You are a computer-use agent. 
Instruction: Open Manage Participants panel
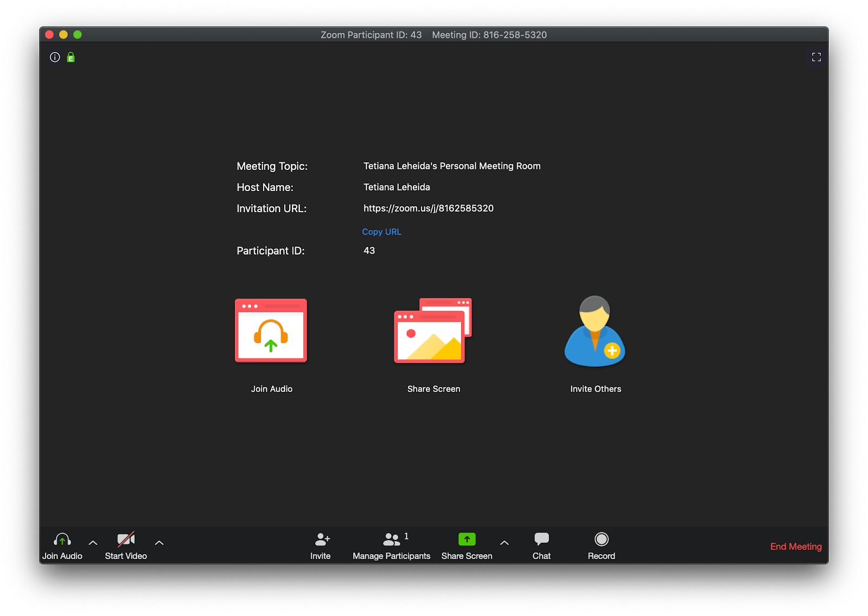point(391,545)
